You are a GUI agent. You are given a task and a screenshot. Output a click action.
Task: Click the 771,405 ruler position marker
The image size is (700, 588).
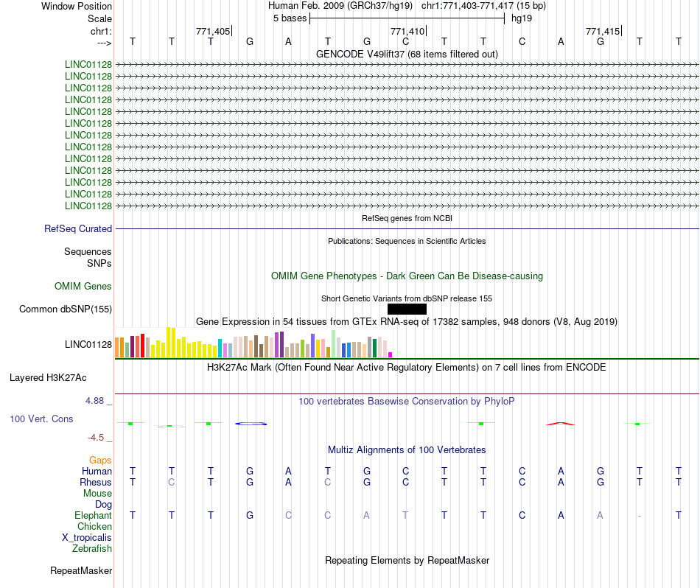[214, 31]
